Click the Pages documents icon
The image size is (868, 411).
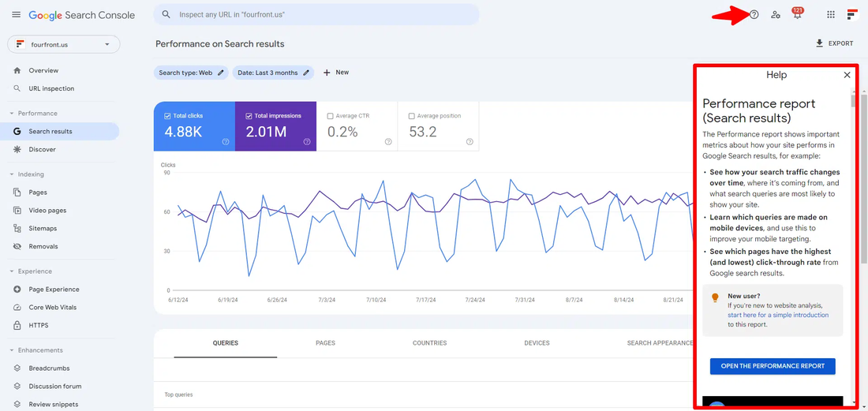click(17, 192)
